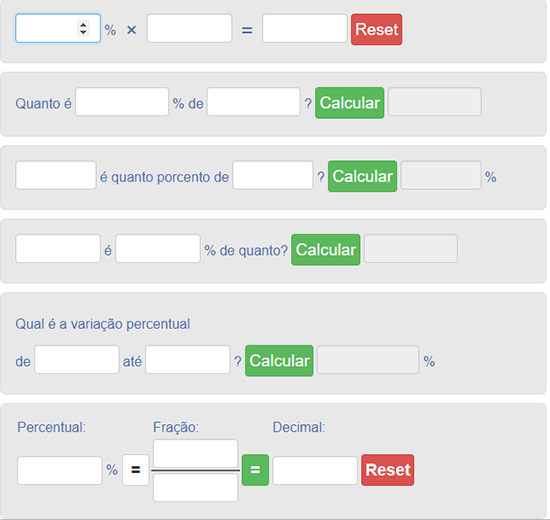This screenshot has width=550, height=520.
Task: Click the Fração numerator field
Action: [196, 453]
